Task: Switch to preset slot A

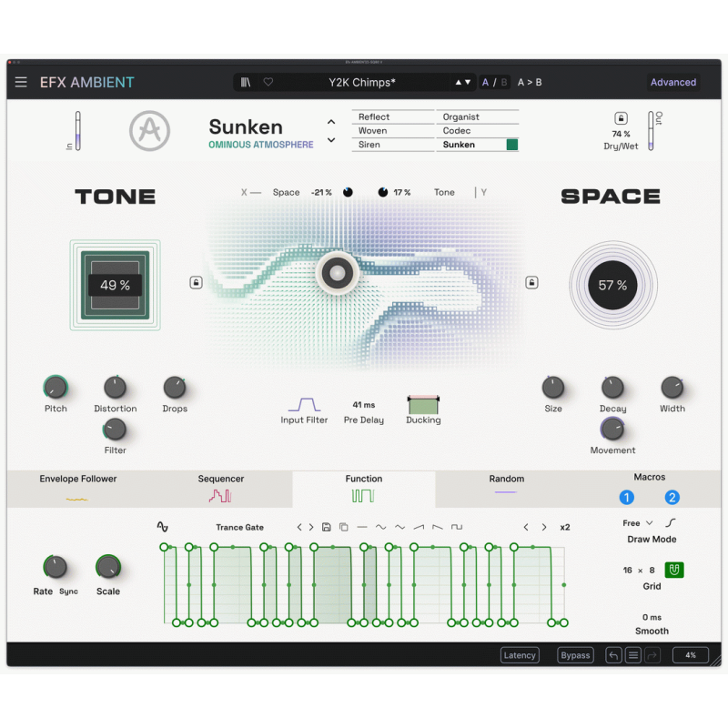Action: click(485, 82)
